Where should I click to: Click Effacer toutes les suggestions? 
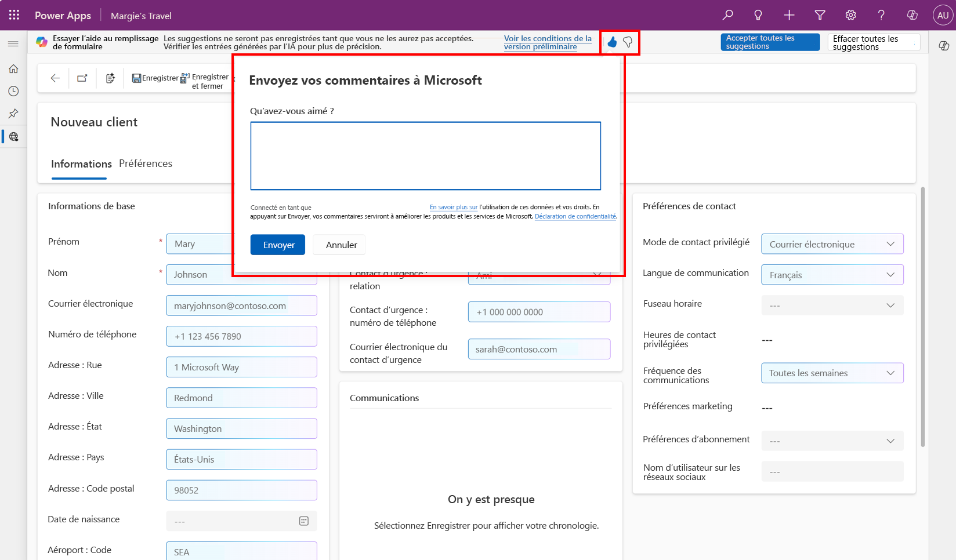click(874, 42)
